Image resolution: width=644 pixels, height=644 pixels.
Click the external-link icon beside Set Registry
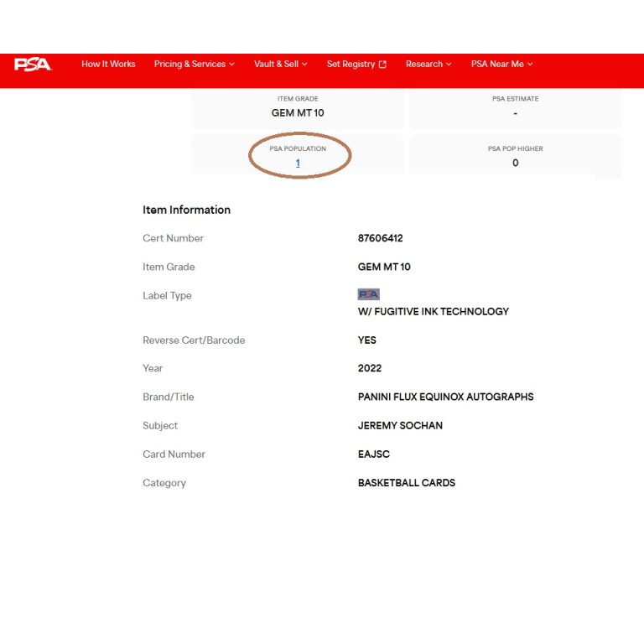383,65
